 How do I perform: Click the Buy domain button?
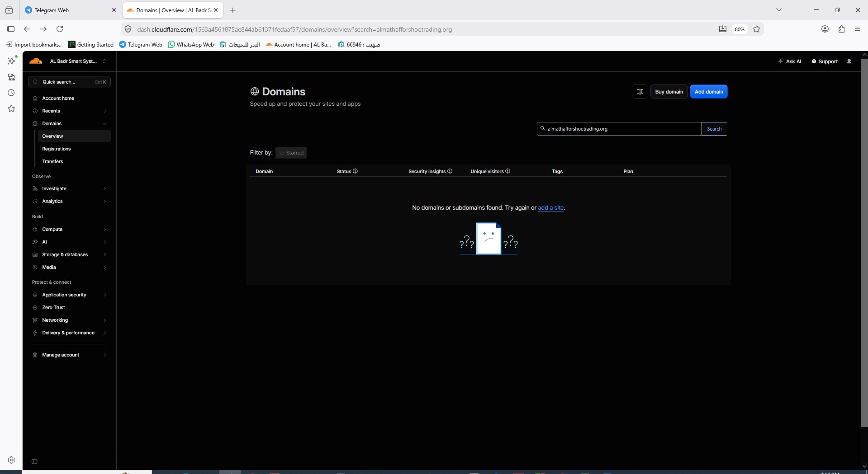pos(669,92)
